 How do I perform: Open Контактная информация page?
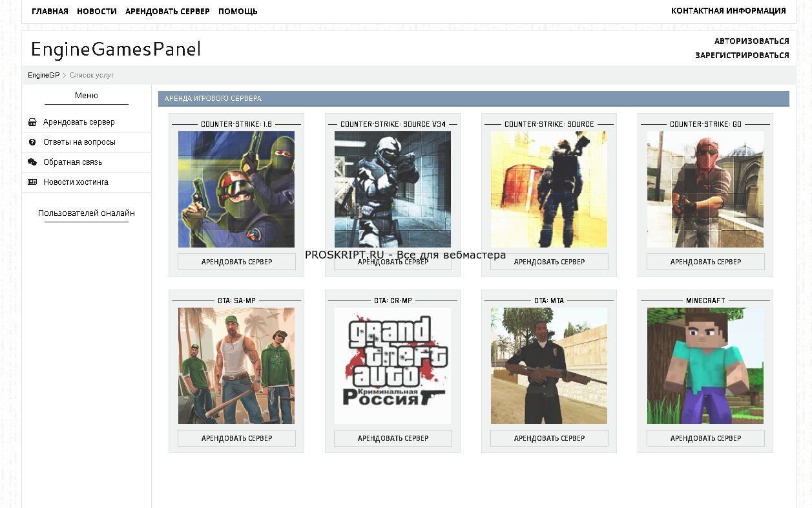point(729,11)
